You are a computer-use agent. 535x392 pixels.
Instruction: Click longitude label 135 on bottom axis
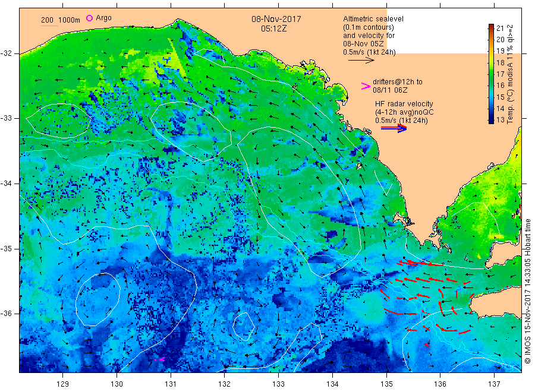click(x=386, y=384)
